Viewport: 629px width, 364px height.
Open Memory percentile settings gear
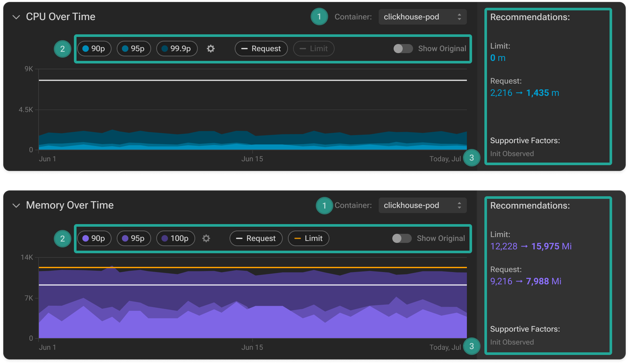point(206,238)
